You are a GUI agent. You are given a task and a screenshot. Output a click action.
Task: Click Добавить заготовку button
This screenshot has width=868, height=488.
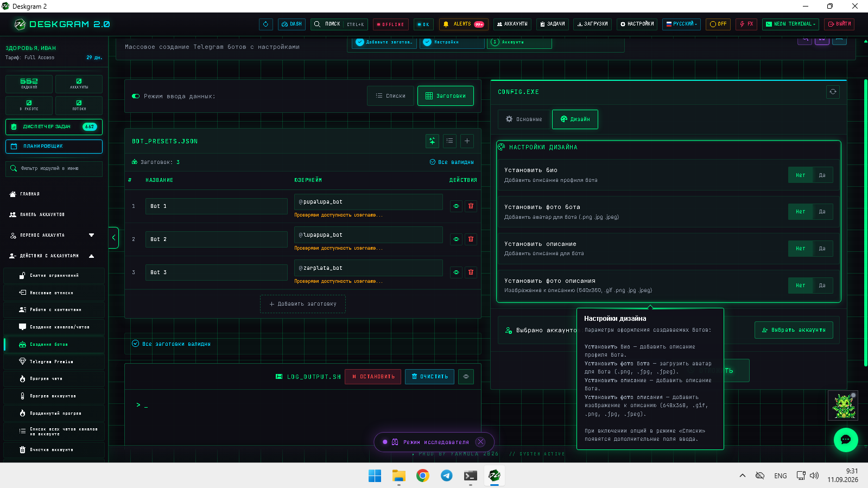(303, 304)
